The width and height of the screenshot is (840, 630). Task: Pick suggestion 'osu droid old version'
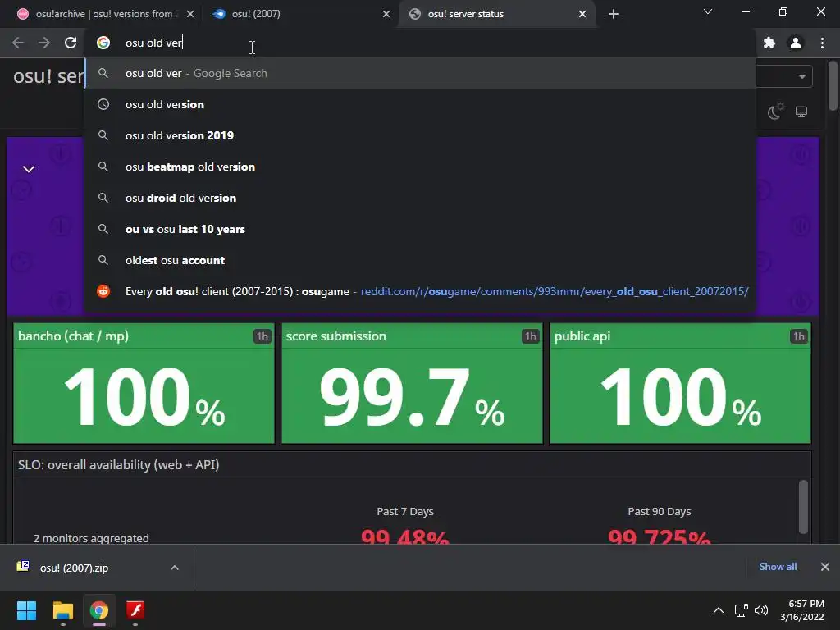pos(421,198)
